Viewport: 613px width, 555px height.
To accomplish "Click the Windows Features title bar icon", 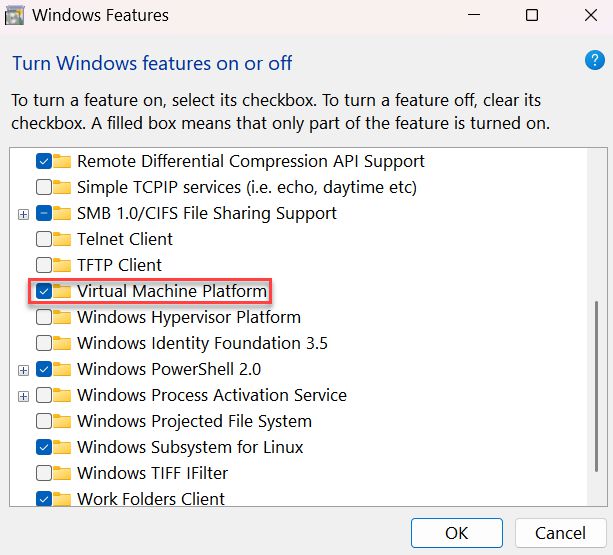I will tap(16, 16).
